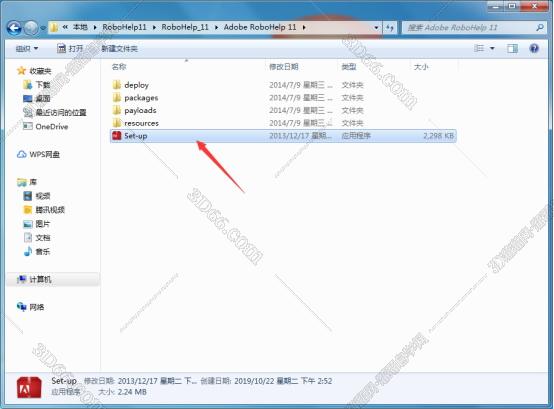554x409 pixels.
Task: Select the Set-up application file
Action: (283, 136)
